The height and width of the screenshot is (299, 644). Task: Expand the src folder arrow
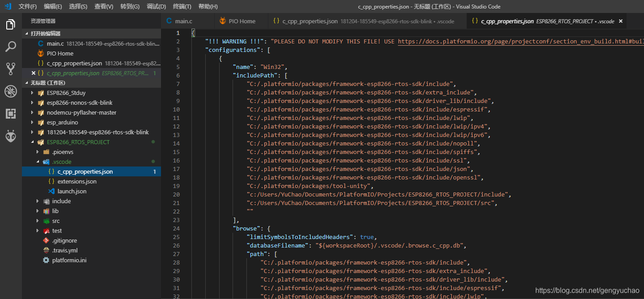tap(38, 221)
